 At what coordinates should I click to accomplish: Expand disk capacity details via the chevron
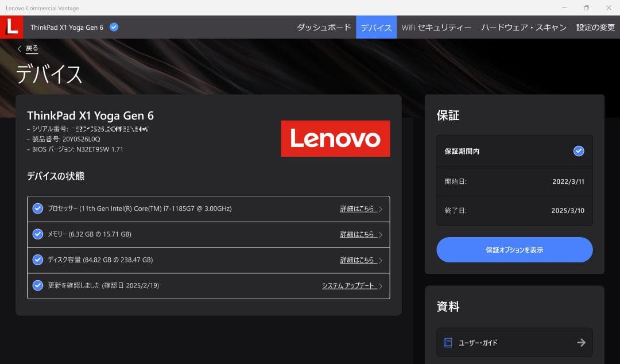(x=382, y=260)
